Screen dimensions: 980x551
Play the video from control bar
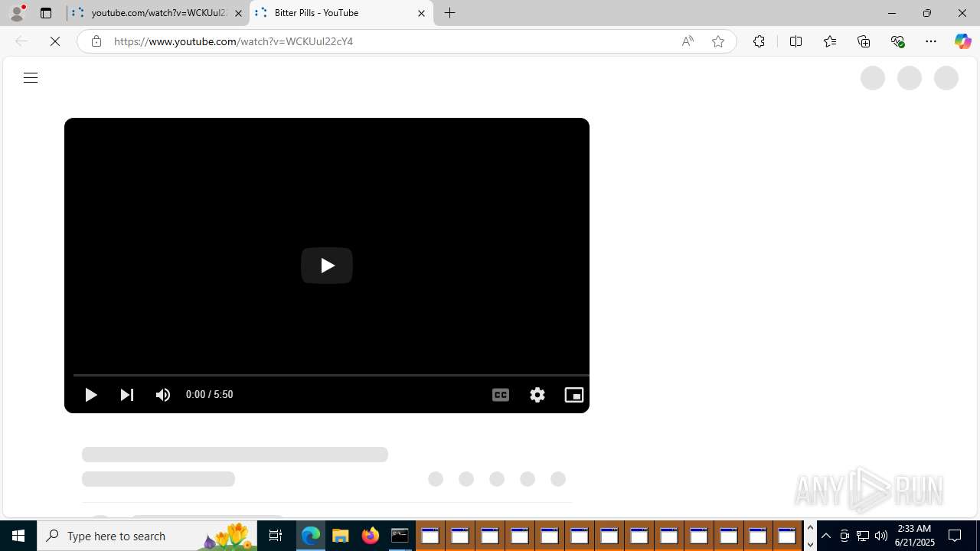[x=90, y=395]
